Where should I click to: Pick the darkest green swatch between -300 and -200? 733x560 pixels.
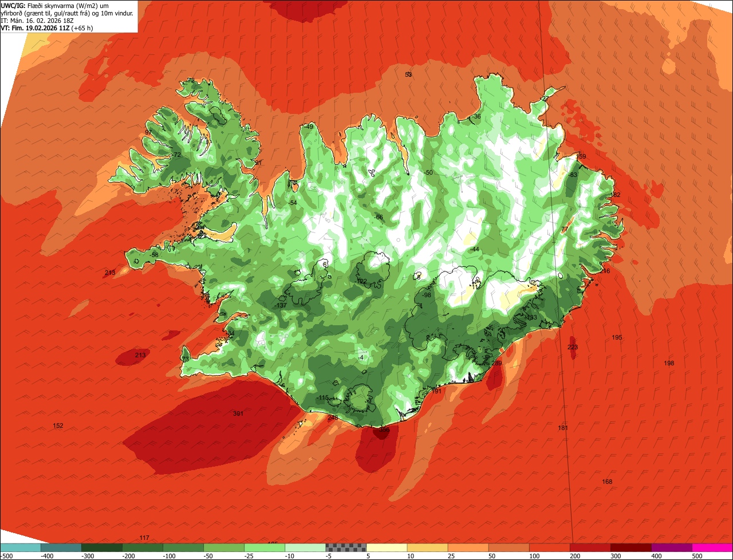102,547
